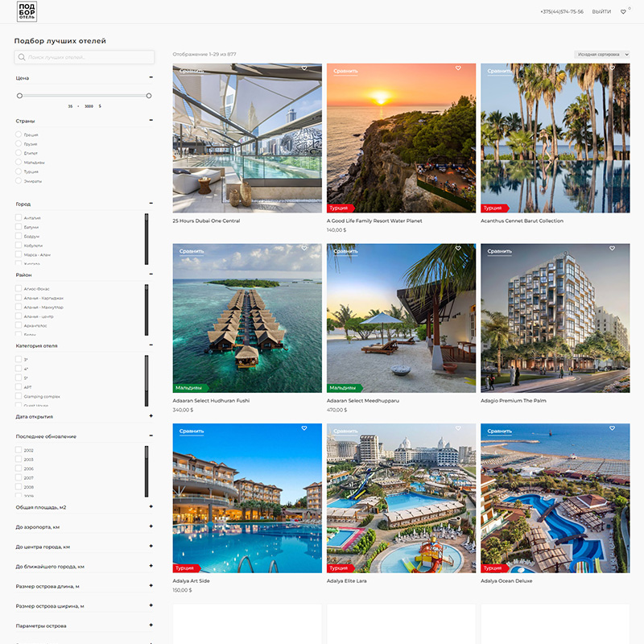Image resolution: width=644 pixels, height=644 pixels.
Task: Favorite the Adagio Premium The Palm hotel
Action: click(x=612, y=249)
